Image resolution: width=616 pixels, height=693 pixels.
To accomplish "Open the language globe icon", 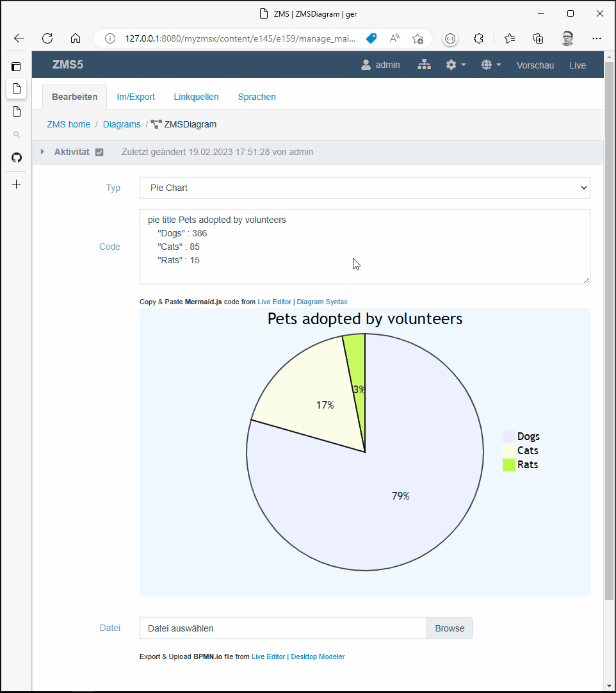I will tap(487, 64).
